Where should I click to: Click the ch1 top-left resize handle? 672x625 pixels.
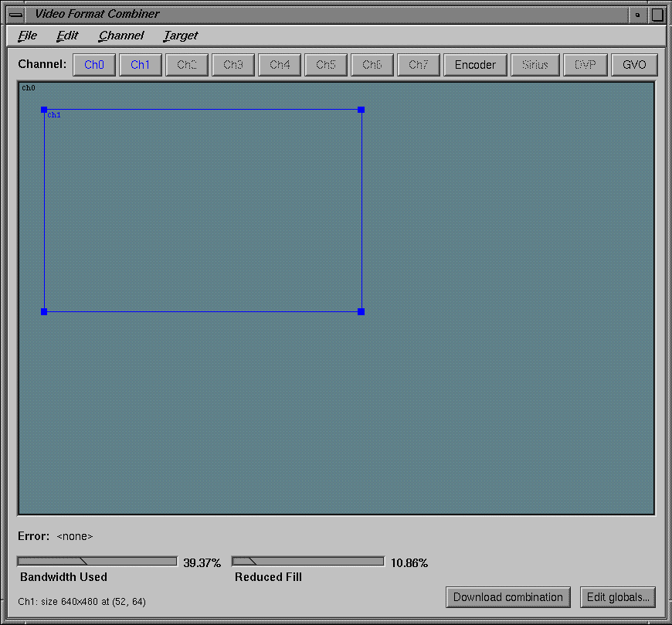tap(44, 110)
